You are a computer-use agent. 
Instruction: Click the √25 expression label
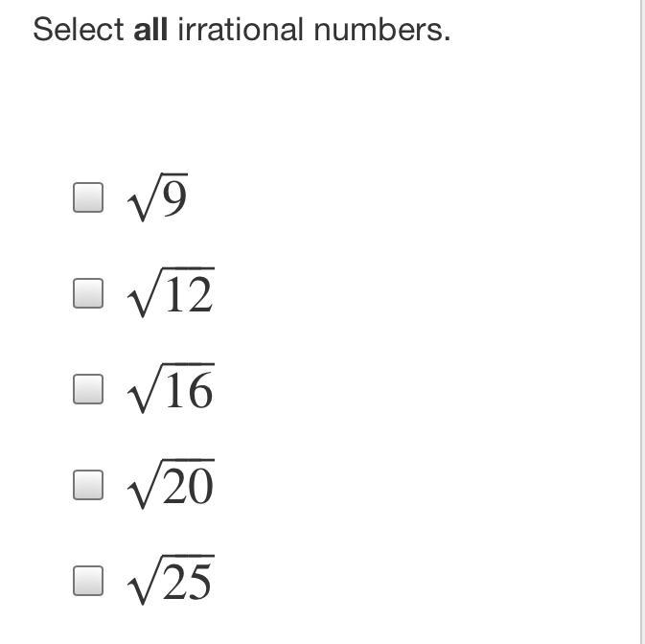pyautogui.click(x=171, y=580)
